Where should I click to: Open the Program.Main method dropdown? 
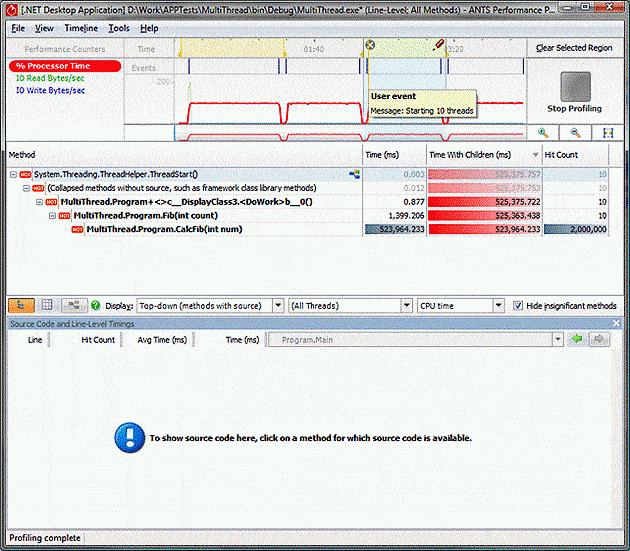pyautogui.click(x=558, y=340)
